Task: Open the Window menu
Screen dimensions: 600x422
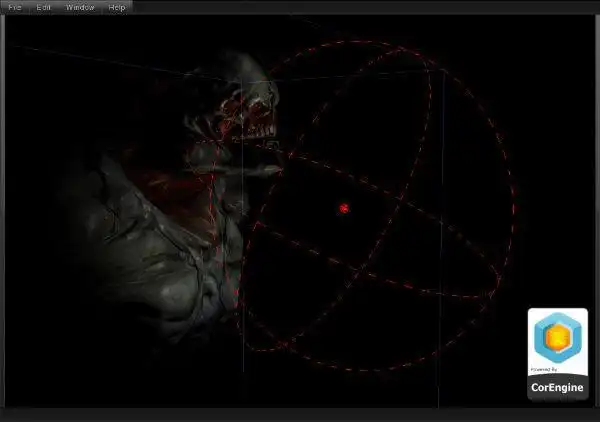Action: pos(80,7)
